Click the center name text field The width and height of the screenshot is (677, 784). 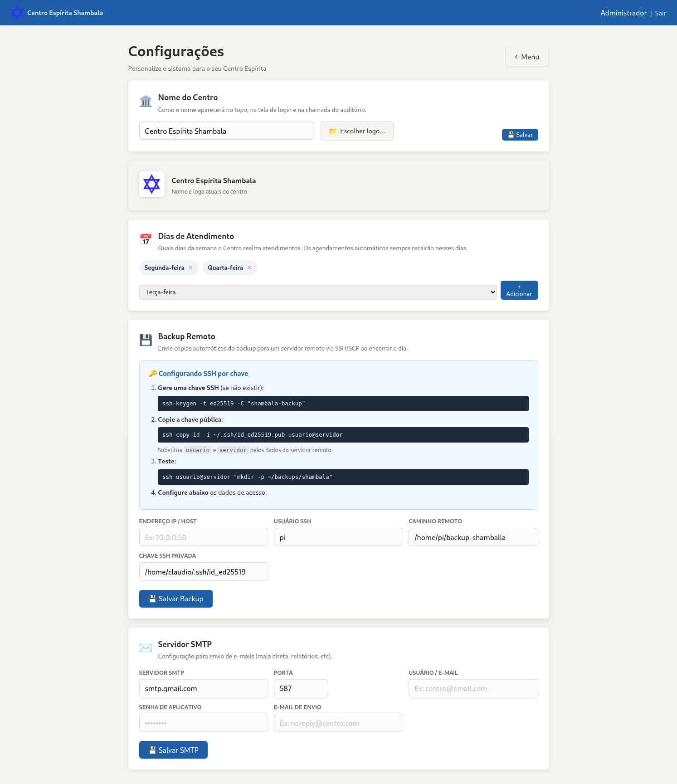click(227, 131)
